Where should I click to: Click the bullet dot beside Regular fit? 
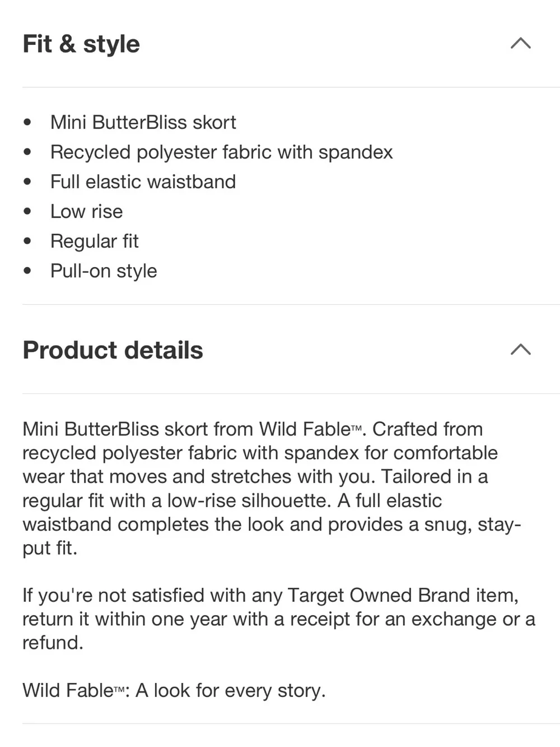pyautogui.click(x=27, y=241)
